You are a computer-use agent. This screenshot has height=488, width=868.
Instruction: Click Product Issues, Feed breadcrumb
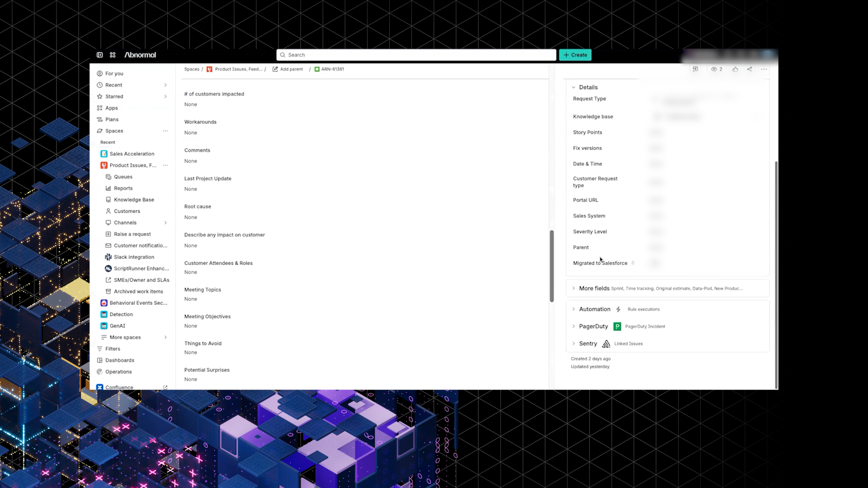(x=238, y=69)
